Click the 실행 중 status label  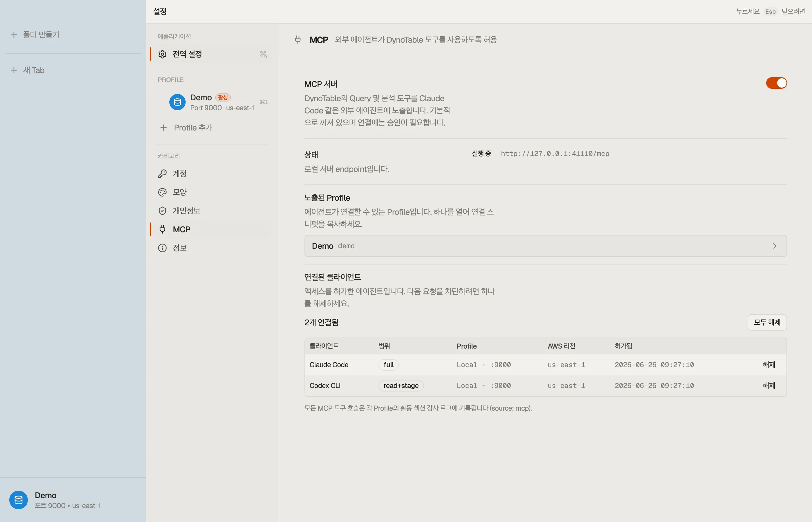(481, 153)
